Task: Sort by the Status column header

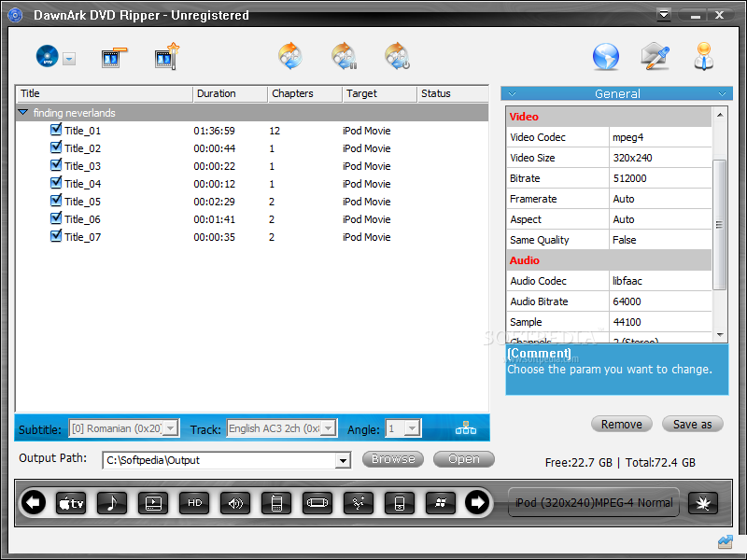Action: [x=453, y=94]
